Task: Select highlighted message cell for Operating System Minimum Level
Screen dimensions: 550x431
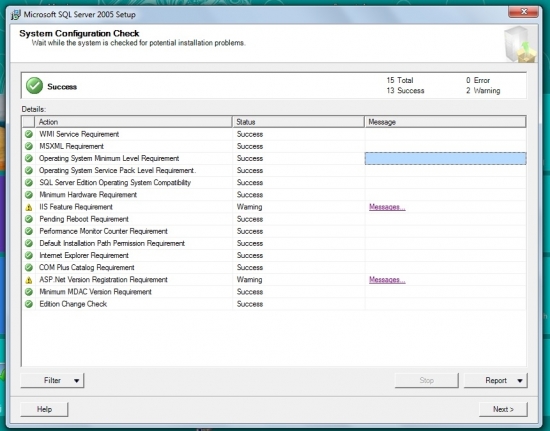Action: (x=445, y=159)
